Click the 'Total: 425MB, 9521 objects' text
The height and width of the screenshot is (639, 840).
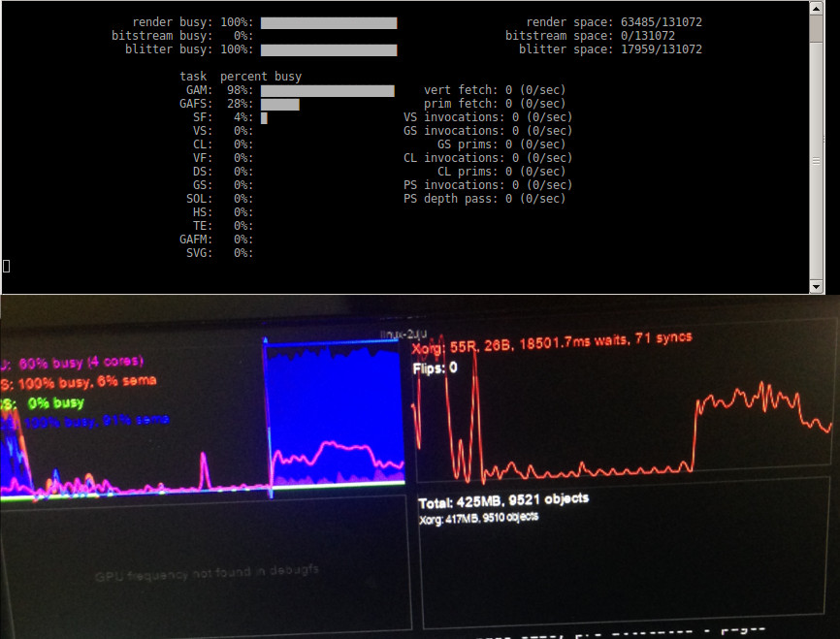(503, 501)
